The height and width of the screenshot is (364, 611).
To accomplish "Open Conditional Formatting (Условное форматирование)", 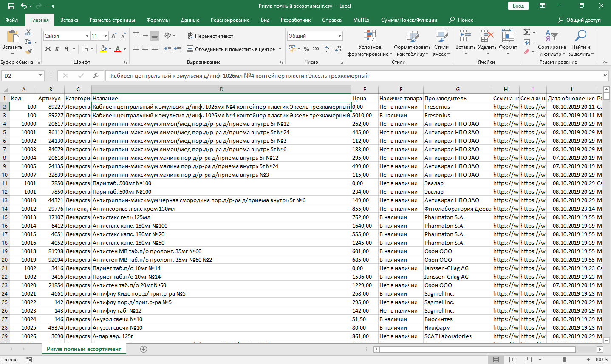I will [370, 43].
